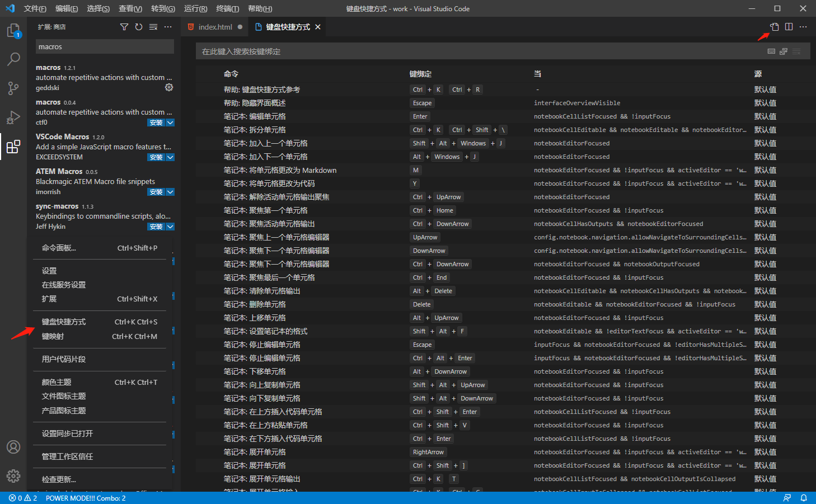The height and width of the screenshot is (504, 816).
Task: Install VSCode Macros by EXCEEDSYSTEM
Action: (156, 157)
